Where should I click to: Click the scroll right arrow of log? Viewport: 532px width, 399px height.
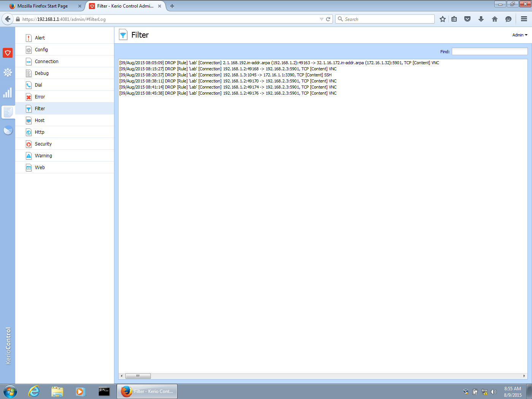coord(524,376)
